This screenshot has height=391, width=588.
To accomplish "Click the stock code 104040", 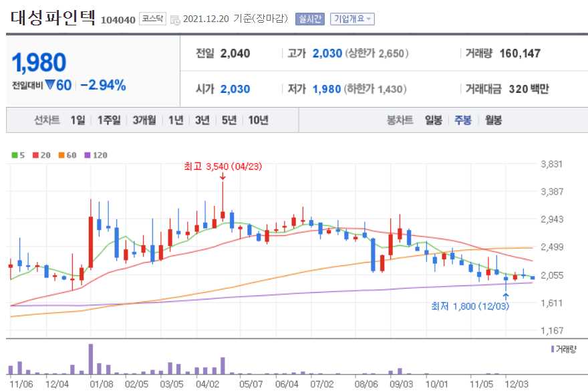I will tap(118, 20).
